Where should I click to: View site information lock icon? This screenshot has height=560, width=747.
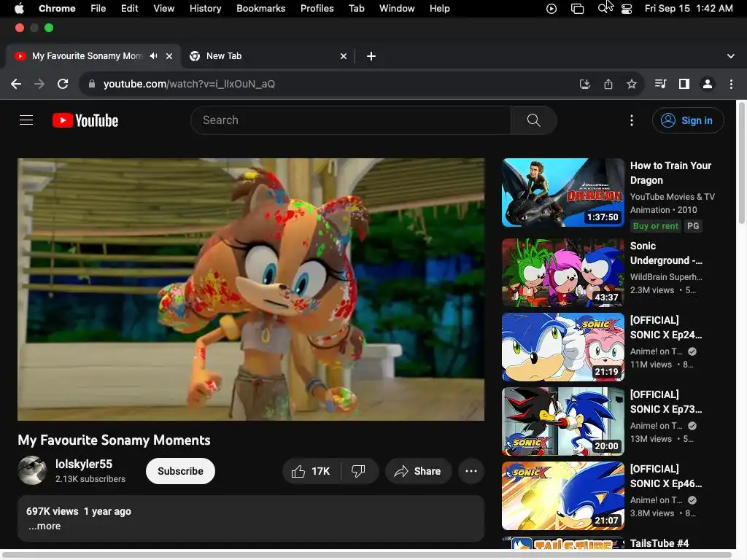click(x=92, y=85)
